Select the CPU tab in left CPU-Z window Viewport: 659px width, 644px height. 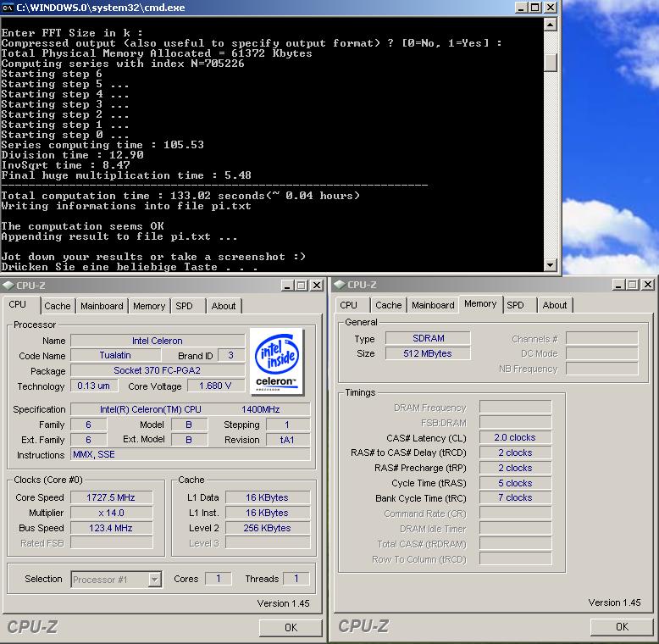click(18, 304)
